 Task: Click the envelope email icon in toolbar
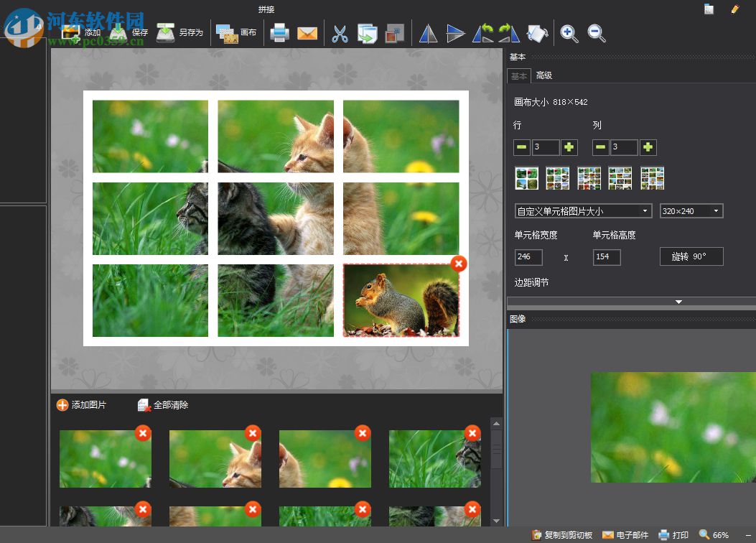click(307, 33)
